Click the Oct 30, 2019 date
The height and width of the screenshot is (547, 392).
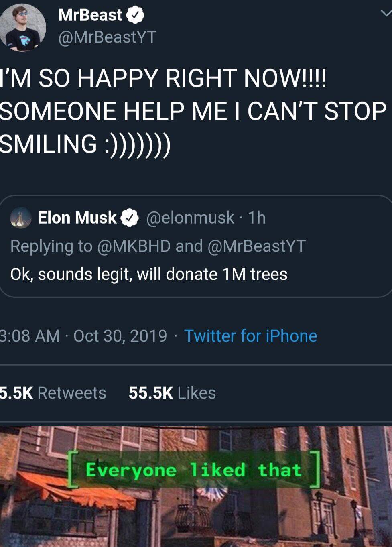pyautogui.click(x=120, y=336)
